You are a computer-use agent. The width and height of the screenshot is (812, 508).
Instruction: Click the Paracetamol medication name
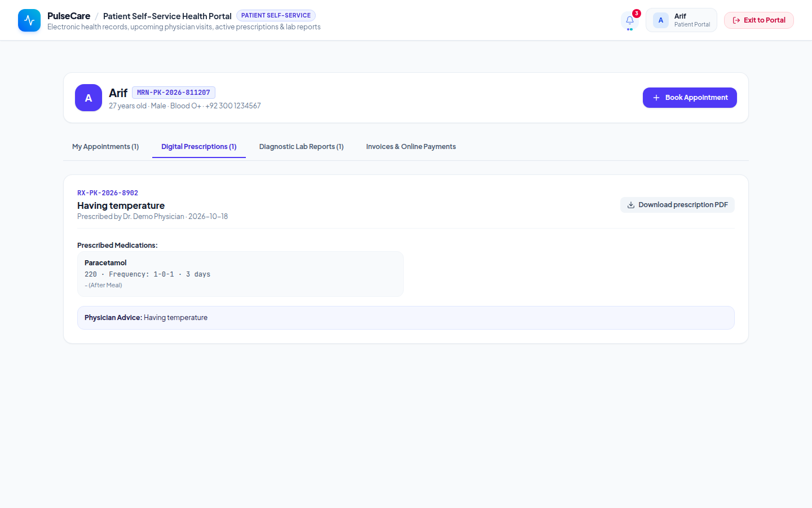pos(105,263)
